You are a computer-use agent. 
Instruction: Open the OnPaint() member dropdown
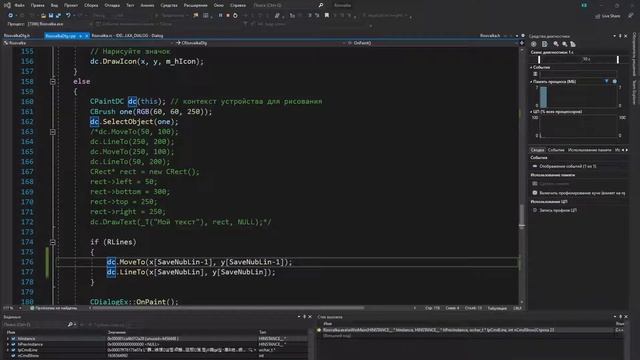[432, 43]
